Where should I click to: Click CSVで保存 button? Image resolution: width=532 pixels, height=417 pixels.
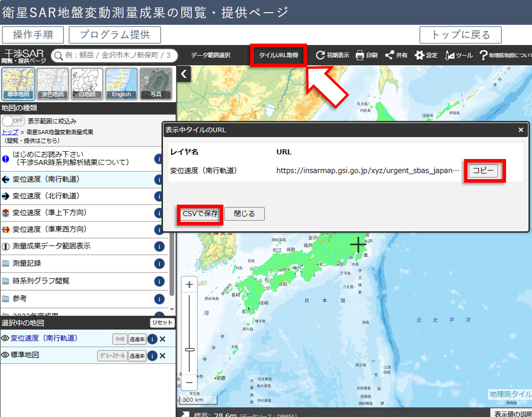point(200,214)
